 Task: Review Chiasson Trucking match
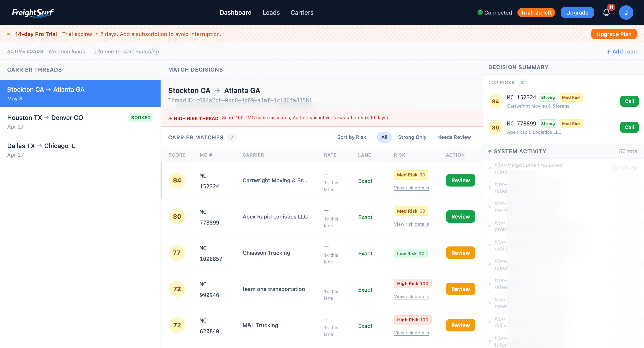coord(460,253)
